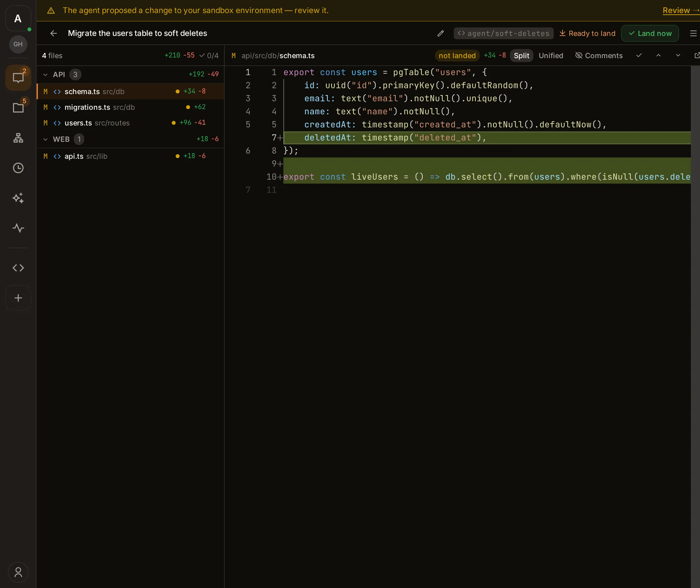Screen dimensions: 700x588
Task: Open the workspace A avatar
Action: (x=18, y=18)
